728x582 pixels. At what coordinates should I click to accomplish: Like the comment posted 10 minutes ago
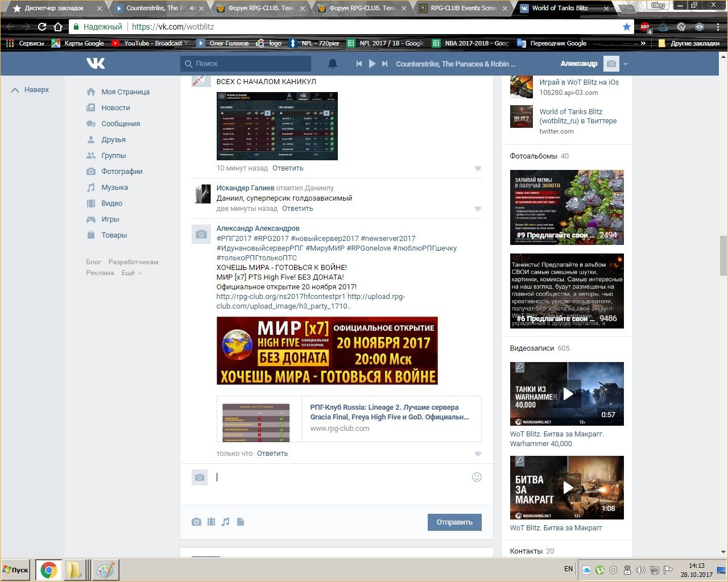[478, 168]
